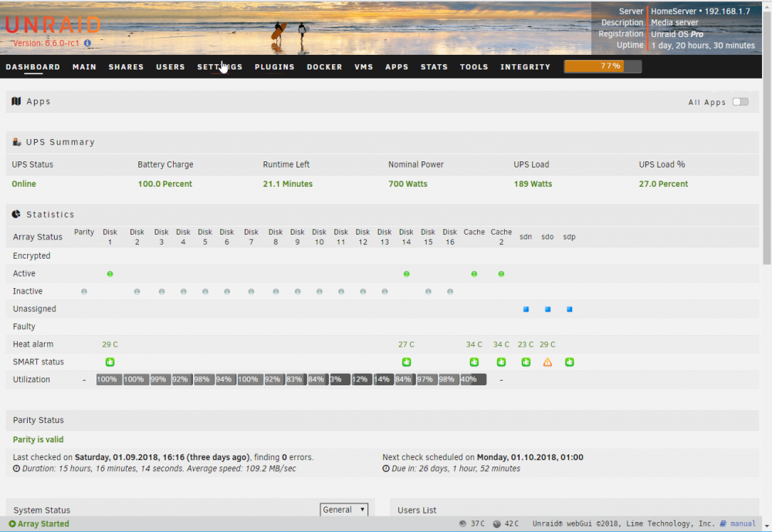Click the UPS Summary section icon
This screenshot has width=772, height=532.
(x=16, y=142)
